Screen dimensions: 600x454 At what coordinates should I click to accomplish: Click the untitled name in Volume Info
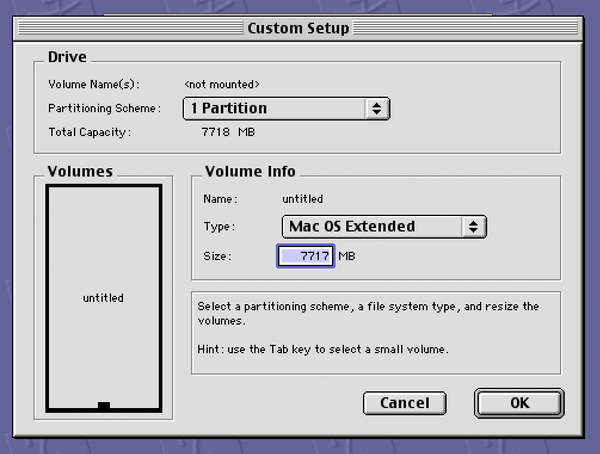coord(303,199)
